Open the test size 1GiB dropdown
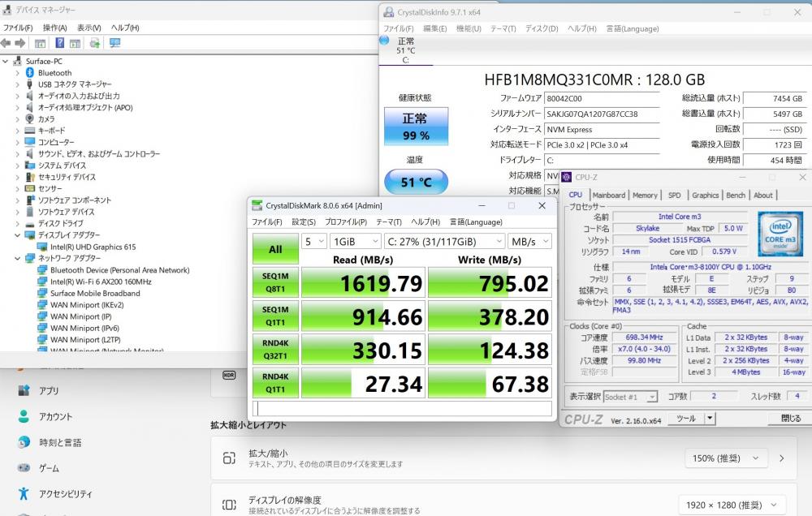The height and width of the screenshot is (516, 812). click(x=355, y=241)
